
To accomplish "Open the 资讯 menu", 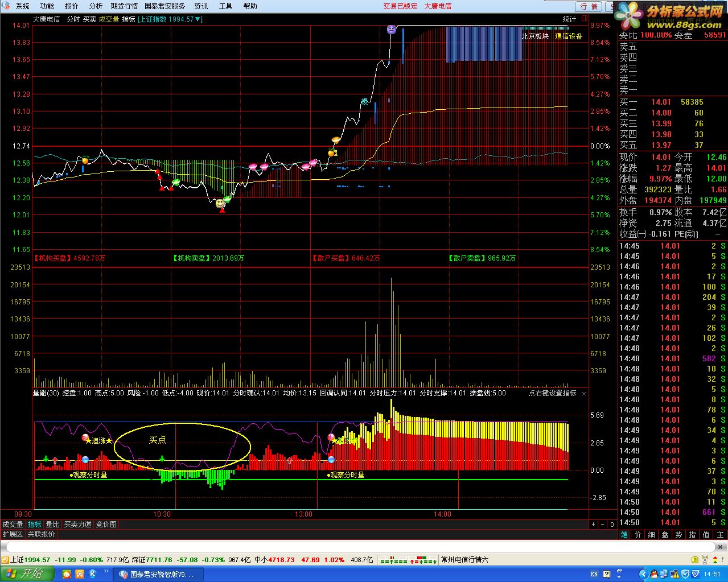I will [x=201, y=6].
